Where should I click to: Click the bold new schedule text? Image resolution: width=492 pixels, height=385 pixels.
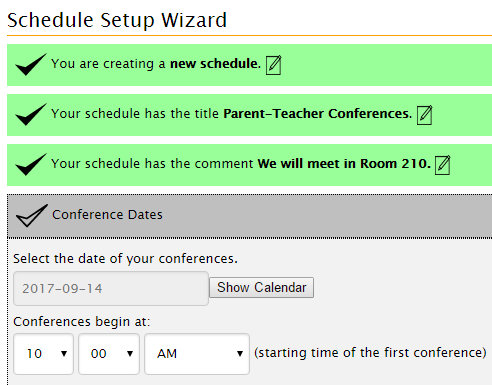pos(215,64)
